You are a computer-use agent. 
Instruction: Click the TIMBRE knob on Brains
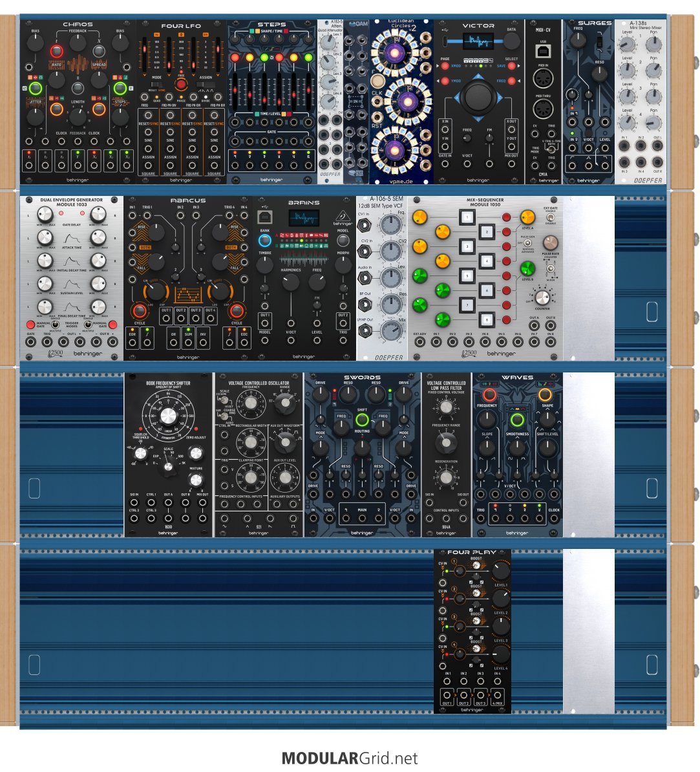pos(265,265)
